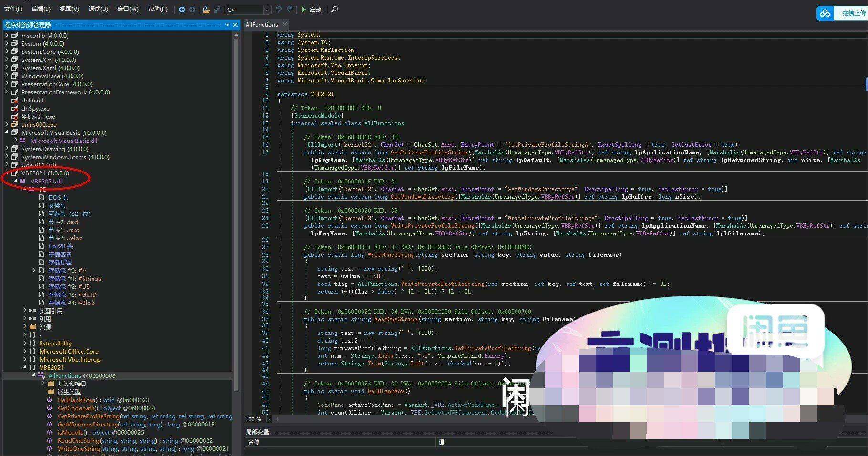The image size is (868, 456).
Task: Click the redo toolbar icon
Action: (x=289, y=10)
